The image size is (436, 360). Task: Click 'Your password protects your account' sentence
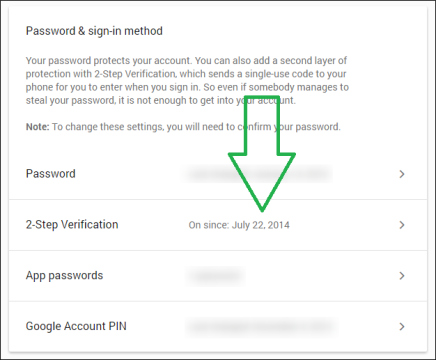[109, 61]
